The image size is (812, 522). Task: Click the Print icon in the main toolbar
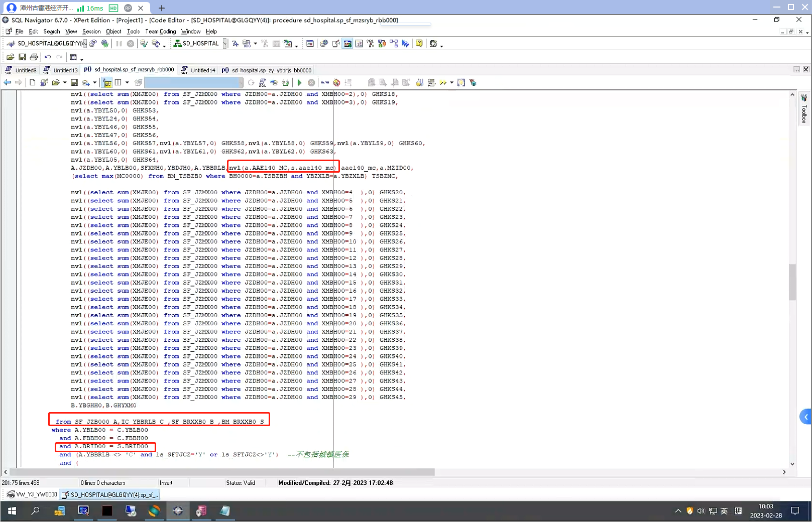tap(34, 57)
